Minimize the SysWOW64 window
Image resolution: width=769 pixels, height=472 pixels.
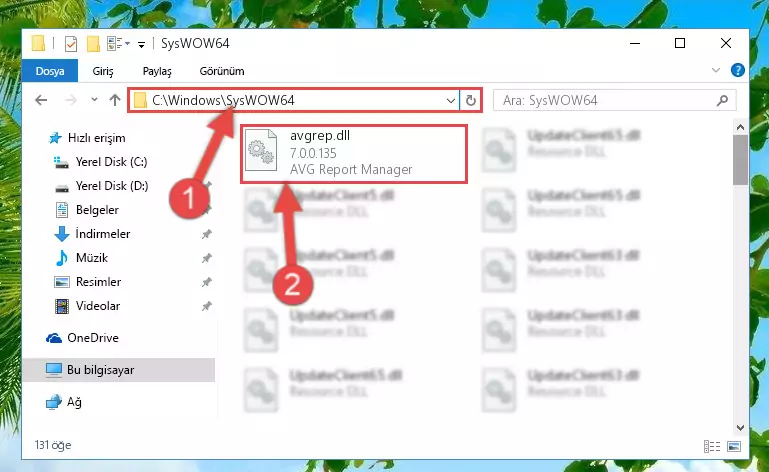click(635, 43)
